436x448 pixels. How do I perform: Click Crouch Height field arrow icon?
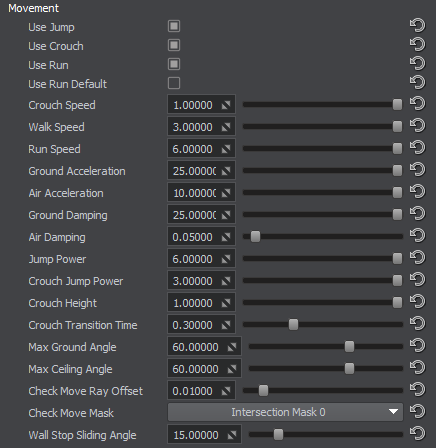(226, 303)
